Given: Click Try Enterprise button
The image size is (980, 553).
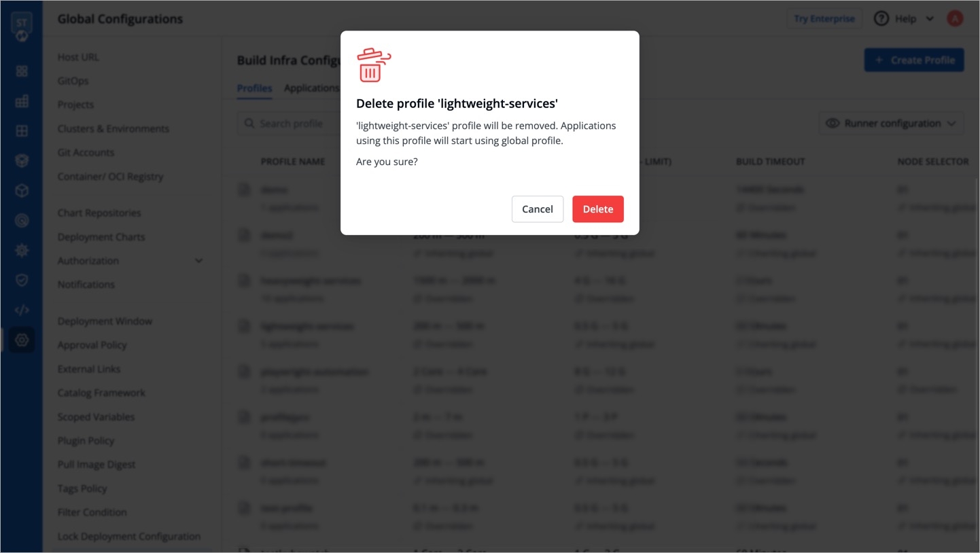Looking at the screenshot, I should 824,18.
